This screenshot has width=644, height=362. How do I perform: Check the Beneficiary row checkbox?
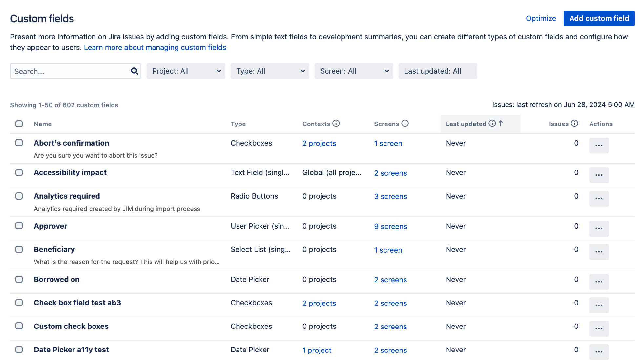[19, 249]
